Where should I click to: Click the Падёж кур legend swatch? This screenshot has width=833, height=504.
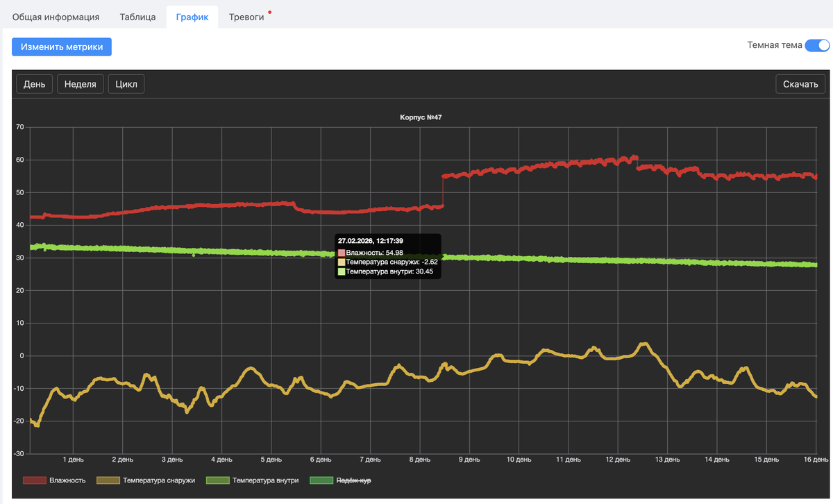coord(321,480)
